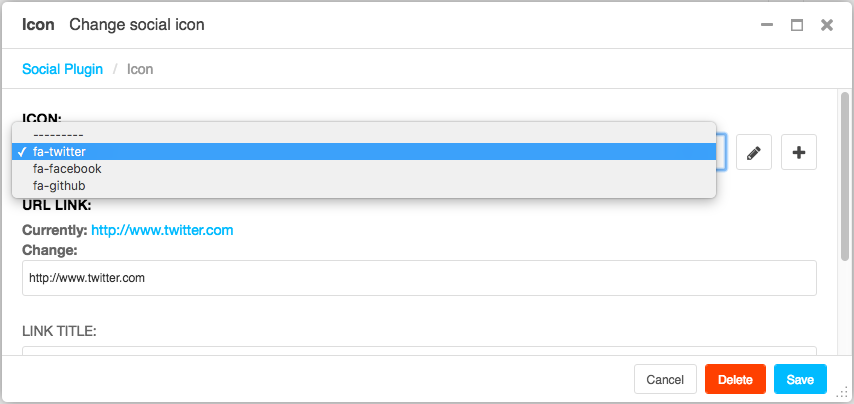
Task: Focus the URL Change input field
Action: click(x=419, y=278)
